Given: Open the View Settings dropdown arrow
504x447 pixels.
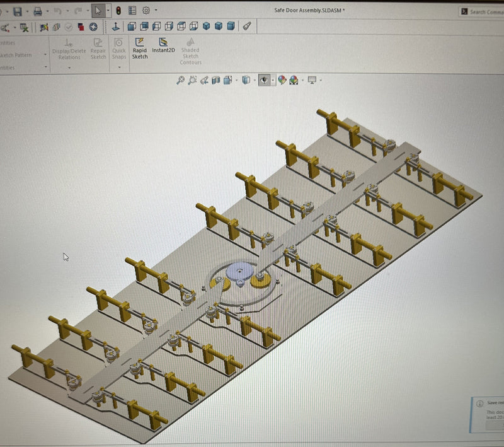Looking at the screenshot, I should (320, 81).
